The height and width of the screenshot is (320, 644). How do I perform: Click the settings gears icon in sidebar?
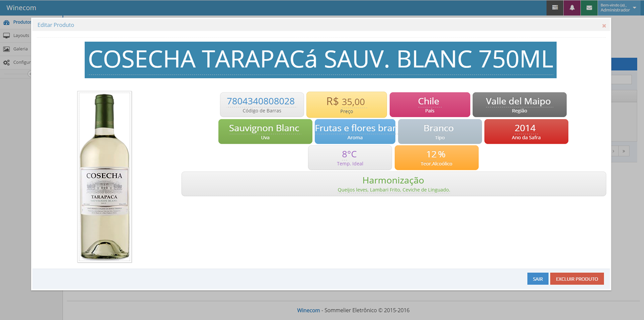click(7, 62)
